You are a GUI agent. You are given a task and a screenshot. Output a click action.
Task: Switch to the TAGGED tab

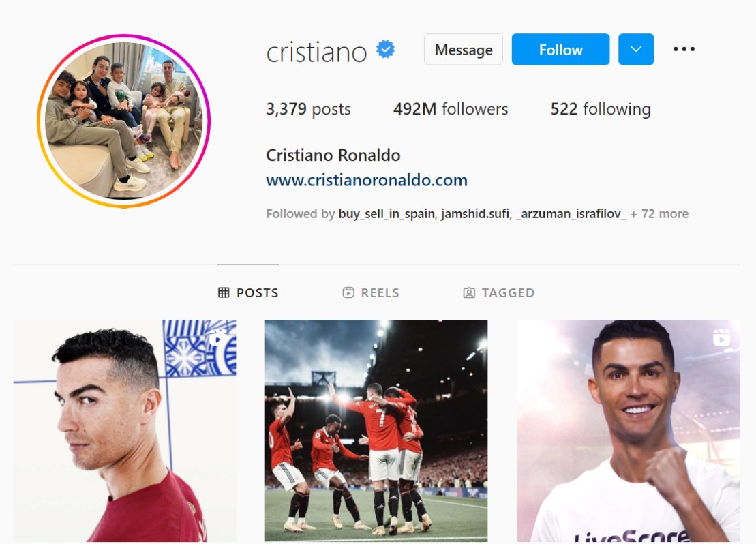[x=498, y=292]
